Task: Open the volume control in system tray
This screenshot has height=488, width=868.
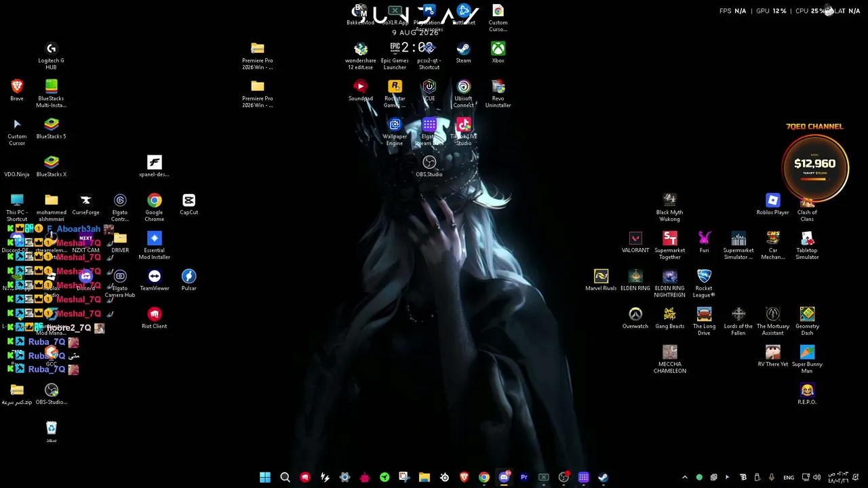Action: [818, 477]
